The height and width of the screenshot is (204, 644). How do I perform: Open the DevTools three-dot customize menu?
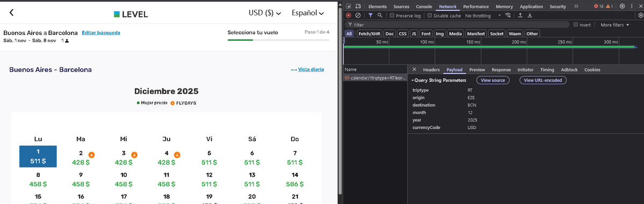click(632, 6)
